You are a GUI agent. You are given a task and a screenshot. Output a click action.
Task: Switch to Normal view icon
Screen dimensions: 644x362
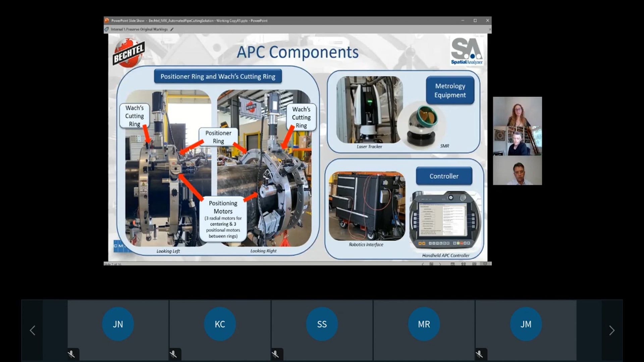[x=452, y=264]
